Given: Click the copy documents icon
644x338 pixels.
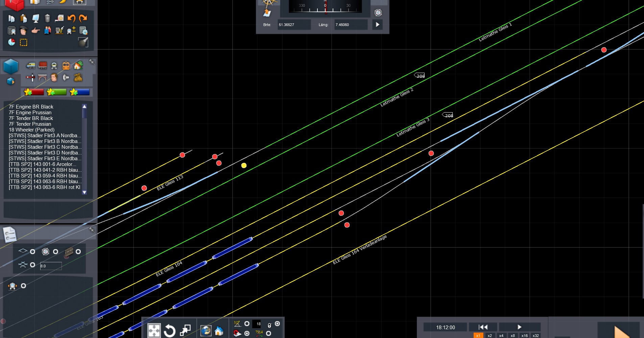Looking at the screenshot, I should click(x=11, y=18).
